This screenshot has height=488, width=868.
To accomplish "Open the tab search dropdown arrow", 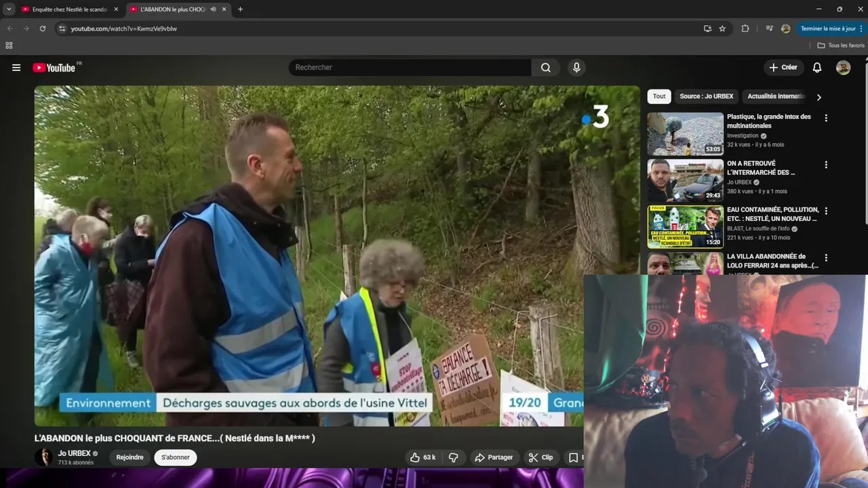I will pos(9,9).
